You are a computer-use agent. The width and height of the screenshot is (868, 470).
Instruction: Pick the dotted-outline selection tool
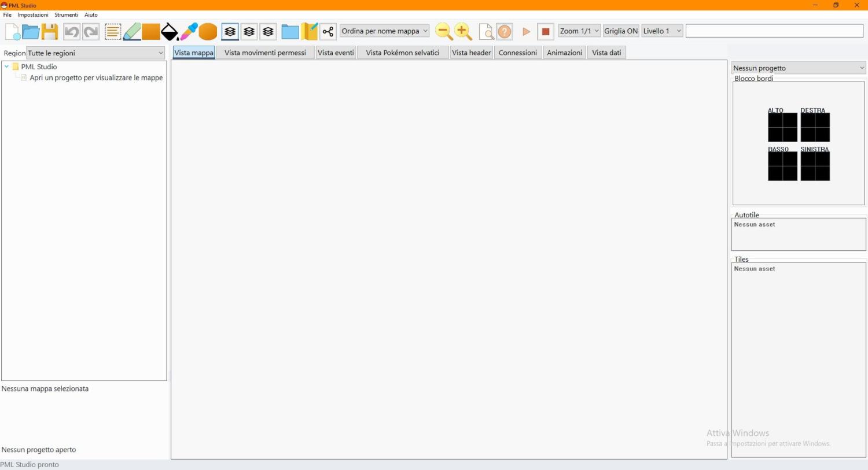coord(113,32)
